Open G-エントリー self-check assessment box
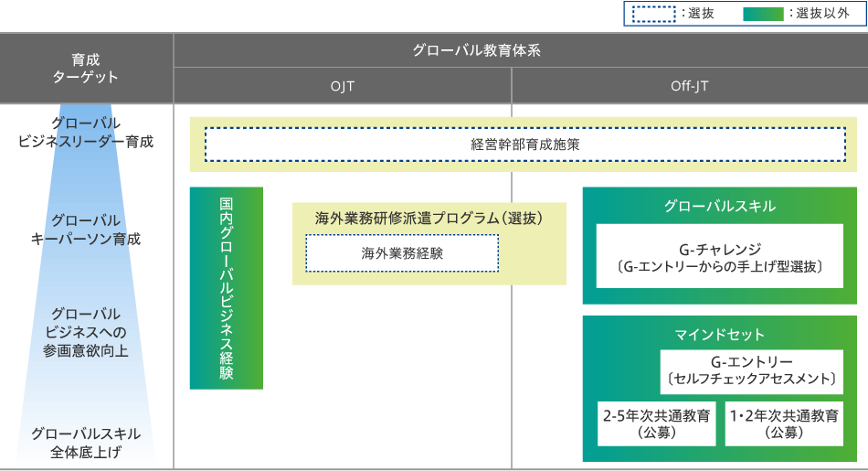The image size is (868, 471). [x=751, y=370]
